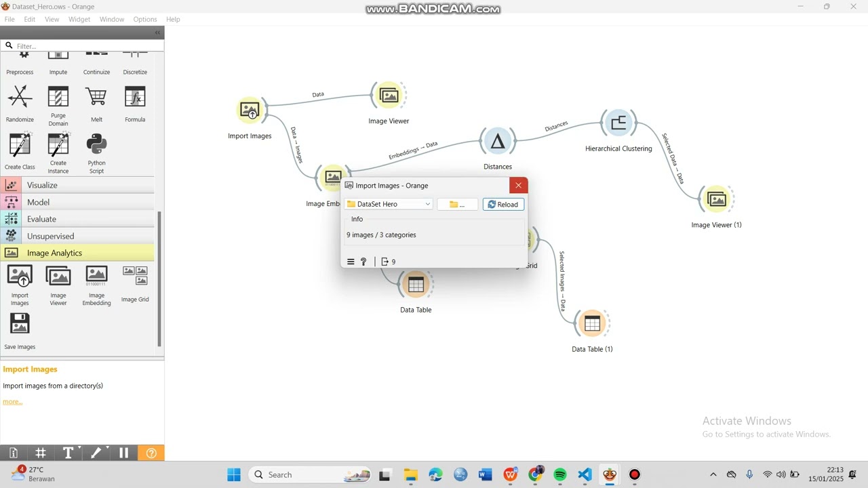Select the Data Table node
The image size is (868, 488).
(x=416, y=285)
